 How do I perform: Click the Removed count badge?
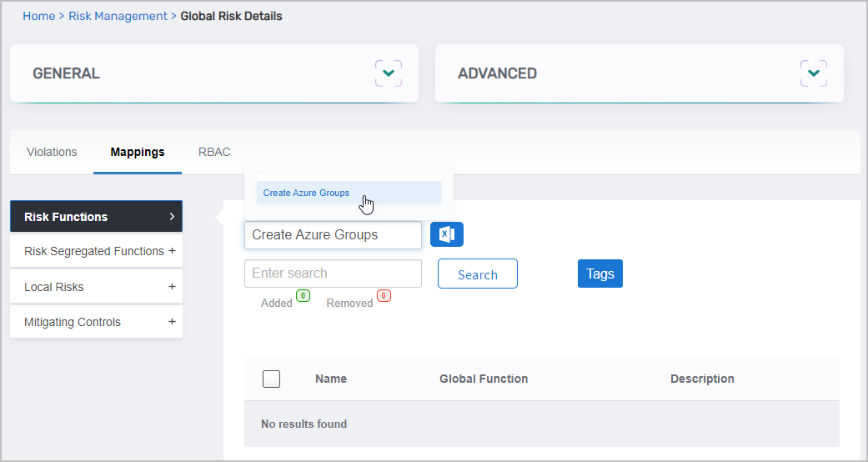click(x=384, y=295)
